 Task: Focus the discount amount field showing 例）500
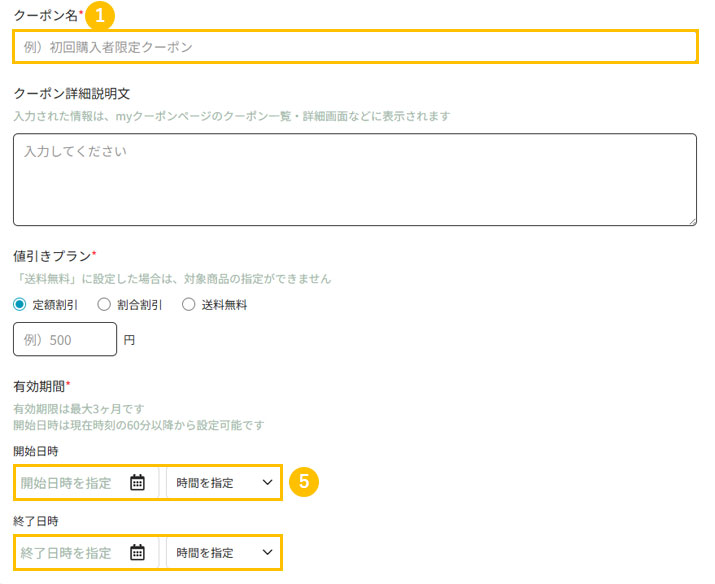[x=65, y=340]
